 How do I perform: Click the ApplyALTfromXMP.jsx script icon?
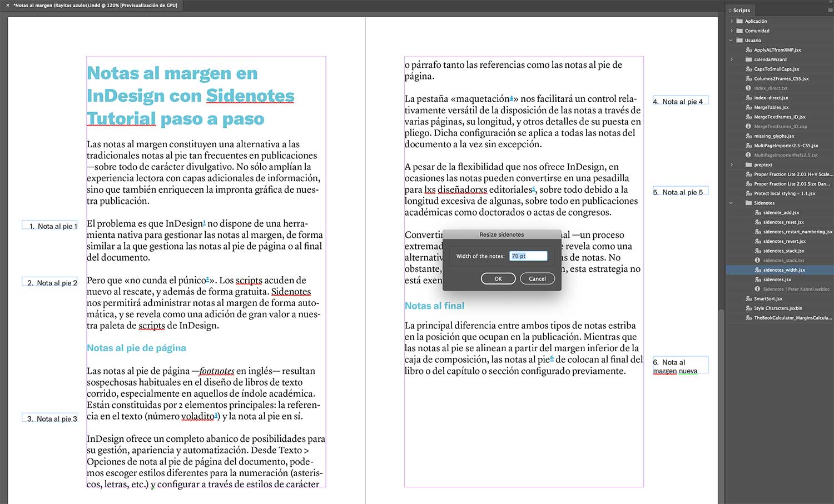pyautogui.click(x=748, y=50)
